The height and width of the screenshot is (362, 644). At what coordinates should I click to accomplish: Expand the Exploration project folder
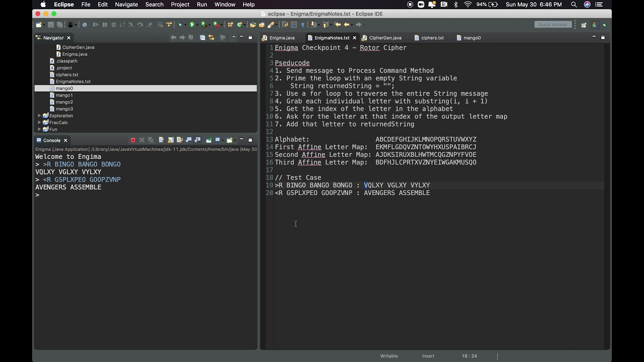pos(39,116)
